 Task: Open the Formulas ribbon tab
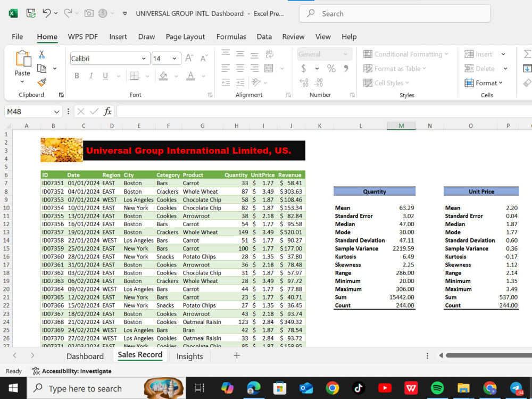pos(231,37)
